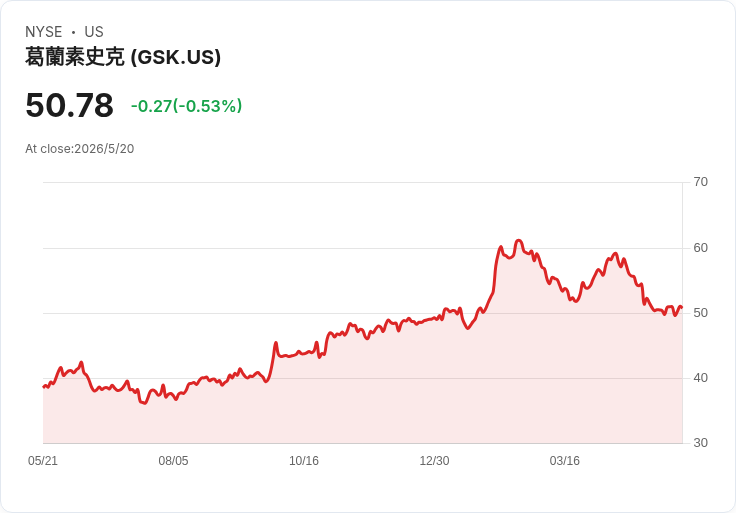This screenshot has width=736, height=513.
Task: Click the NYSE exchange label
Action: tap(44, 32)
